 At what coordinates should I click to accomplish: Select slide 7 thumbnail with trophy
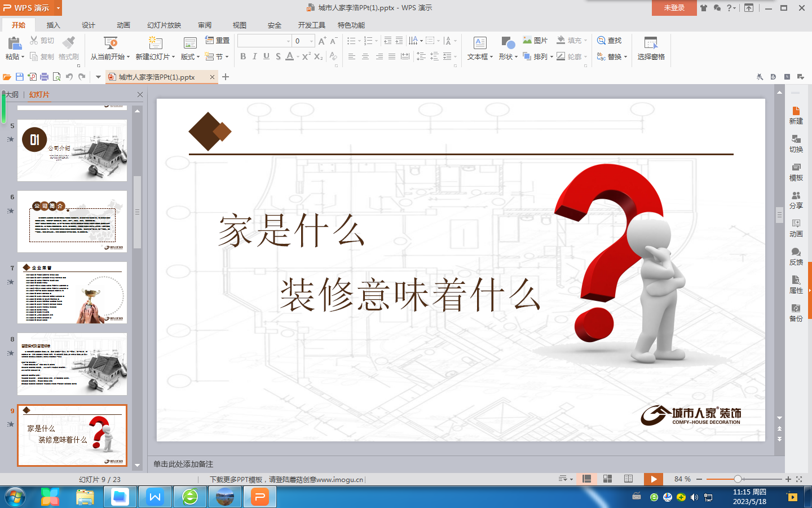tap(72, 292)
